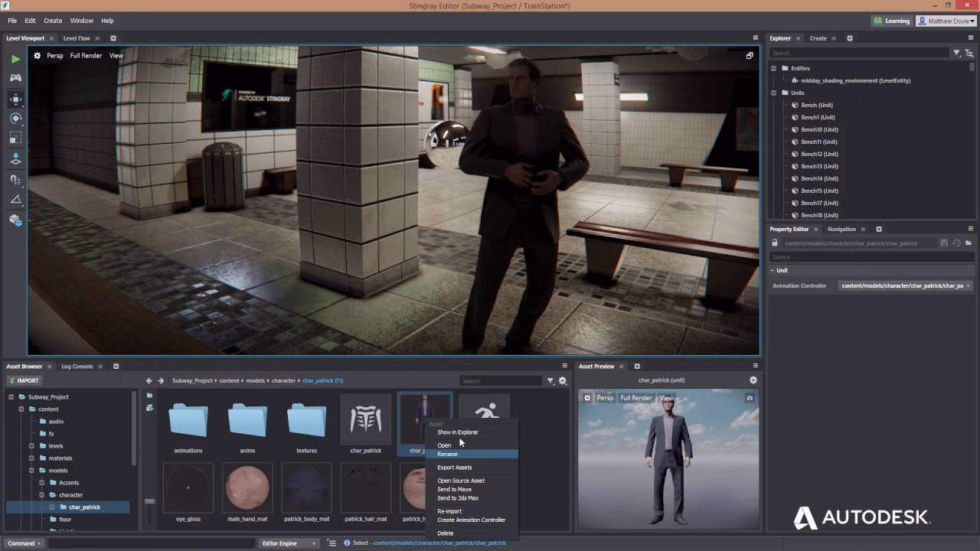
Task: Click the info icon in status bar
Action: 347,543
